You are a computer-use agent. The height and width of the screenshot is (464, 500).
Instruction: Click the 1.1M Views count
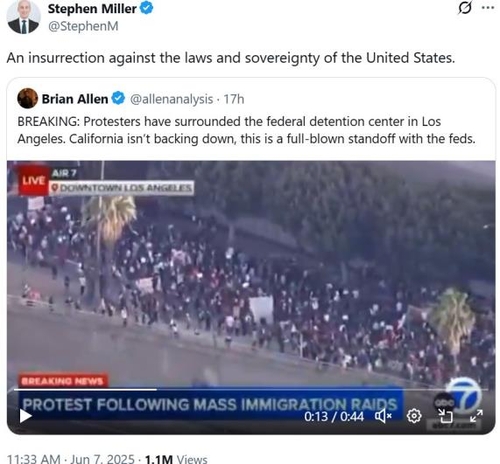coord(176,459)
